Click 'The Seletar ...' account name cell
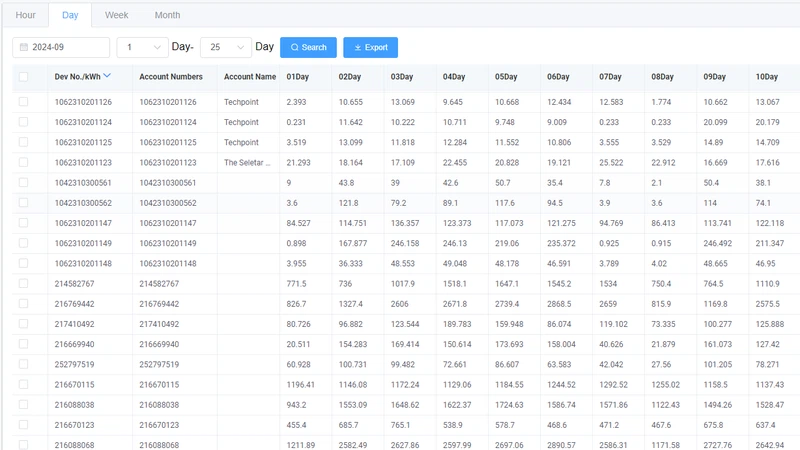This screenshot has width=800, height=450. click(247, 162)
